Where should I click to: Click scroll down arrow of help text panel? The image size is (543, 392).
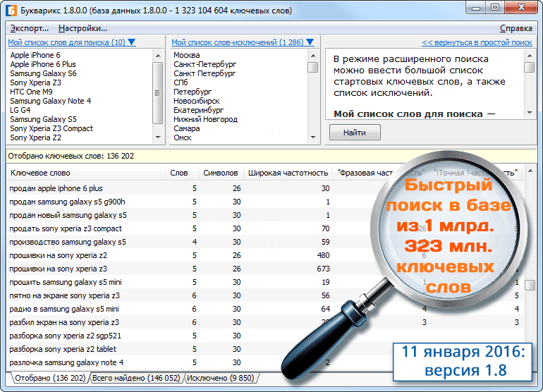[x=529, y=113]
